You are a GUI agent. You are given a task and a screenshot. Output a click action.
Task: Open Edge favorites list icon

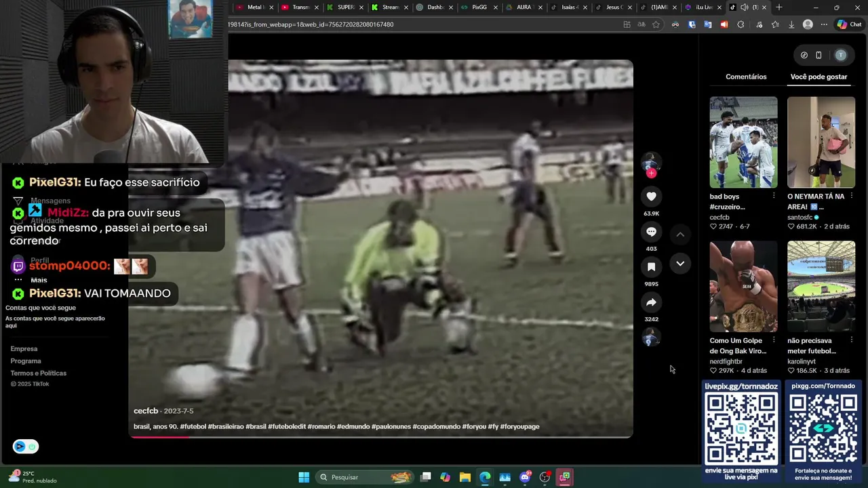775,24
